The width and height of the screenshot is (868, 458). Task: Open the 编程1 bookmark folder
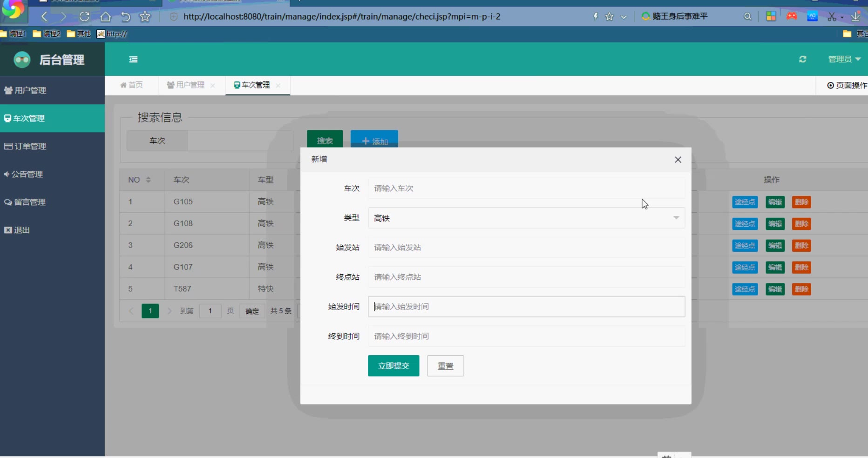[14, 34]
